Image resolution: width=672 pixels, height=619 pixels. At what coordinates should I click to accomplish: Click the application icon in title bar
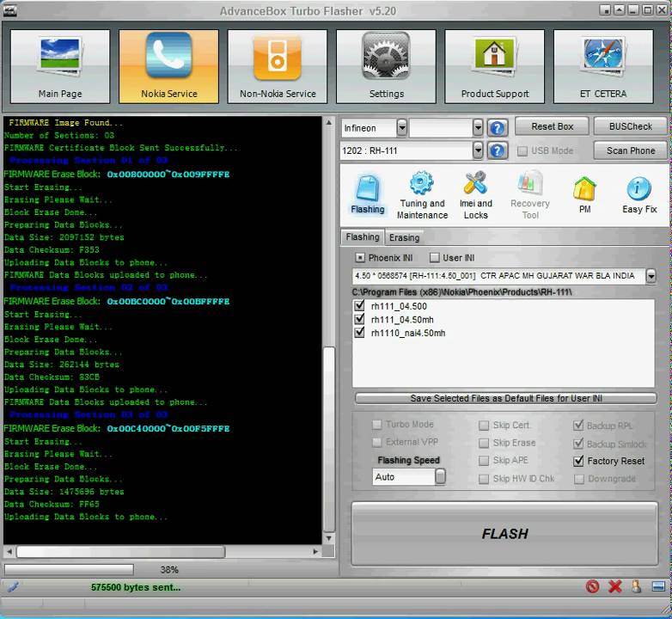click(x=9, y=10)
